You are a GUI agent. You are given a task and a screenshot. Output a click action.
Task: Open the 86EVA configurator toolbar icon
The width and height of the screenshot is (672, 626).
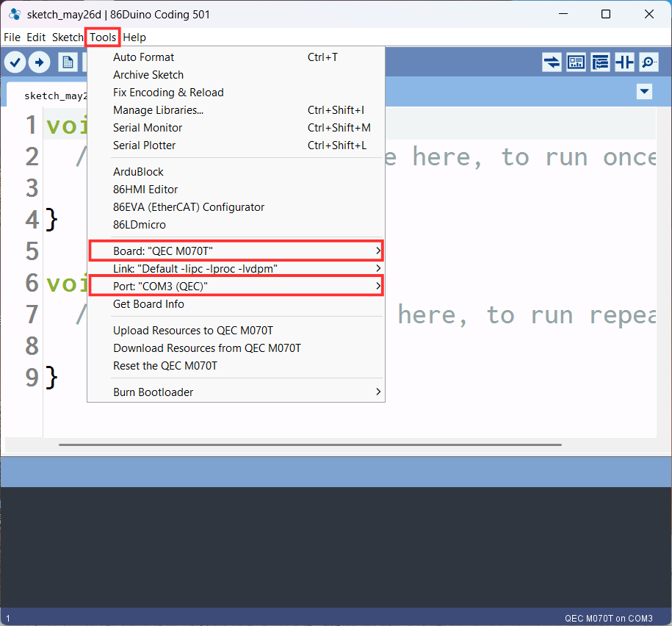600,62
